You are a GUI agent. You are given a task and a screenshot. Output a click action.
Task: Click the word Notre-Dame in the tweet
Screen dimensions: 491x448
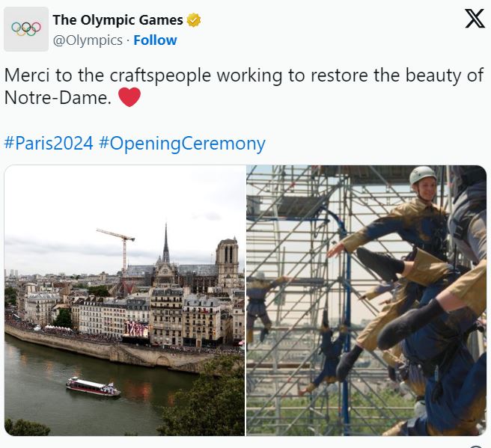click(x=58, y=98)
